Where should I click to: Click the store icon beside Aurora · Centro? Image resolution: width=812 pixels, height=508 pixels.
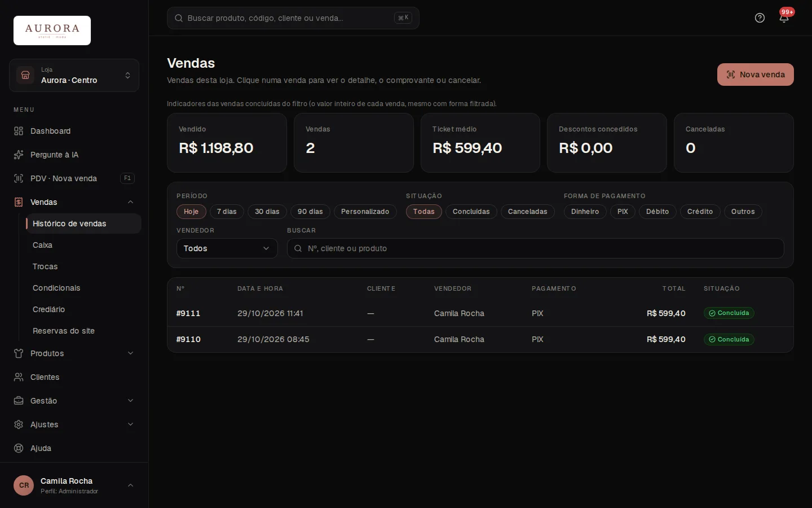[25, 75]
